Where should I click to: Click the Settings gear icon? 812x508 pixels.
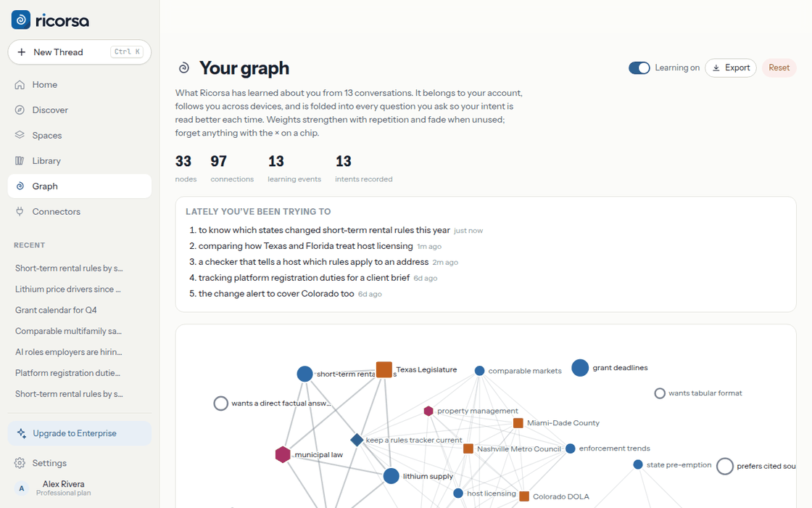(x=20, y=463)
